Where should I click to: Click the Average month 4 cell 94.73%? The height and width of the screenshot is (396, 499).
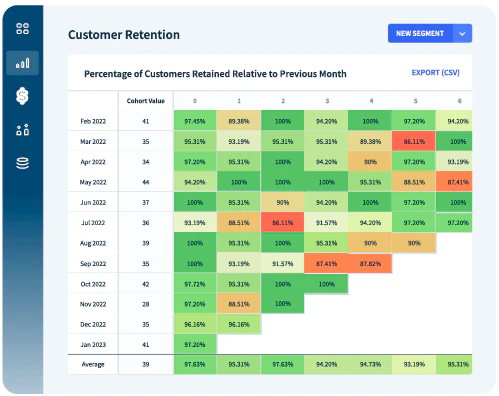(370, 364)
